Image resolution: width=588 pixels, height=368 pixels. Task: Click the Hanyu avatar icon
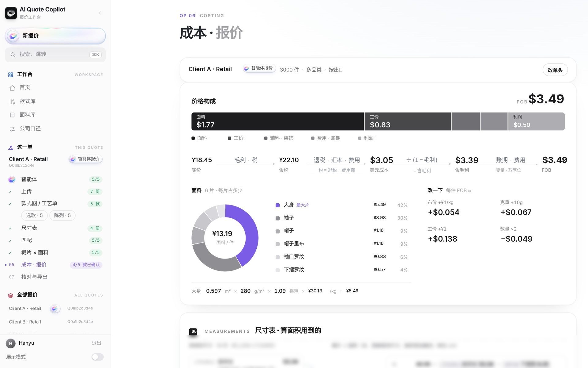click(x=11, y=343)
